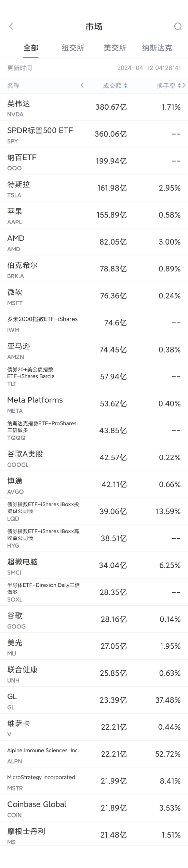The width and height of the screenshot is (188, 868).
Task: Select the 苹果 AAPL entry
Action: 94,215
